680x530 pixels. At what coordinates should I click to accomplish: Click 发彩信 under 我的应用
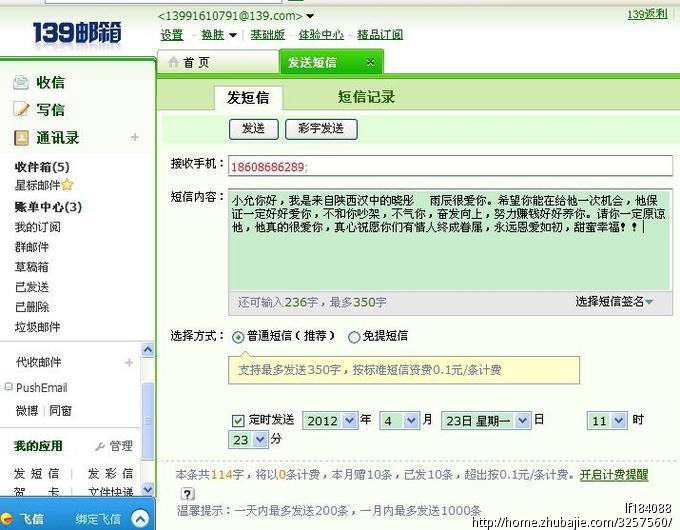point(110,473)
